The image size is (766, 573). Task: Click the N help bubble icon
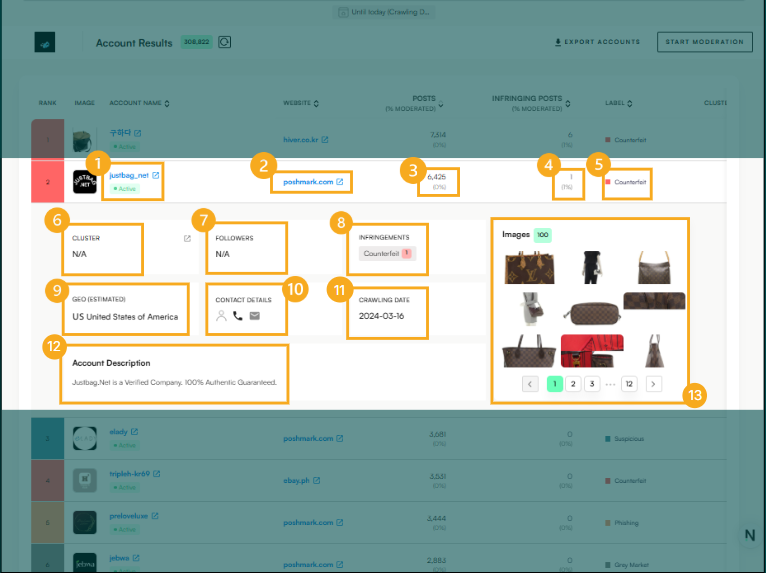coord(750,535)
